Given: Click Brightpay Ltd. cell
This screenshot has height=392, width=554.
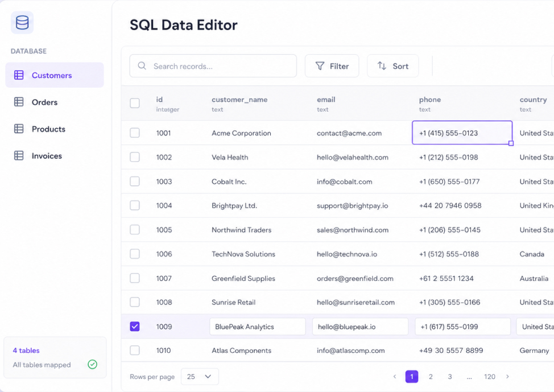Looking at the screenshot, I should coord(234,206).
